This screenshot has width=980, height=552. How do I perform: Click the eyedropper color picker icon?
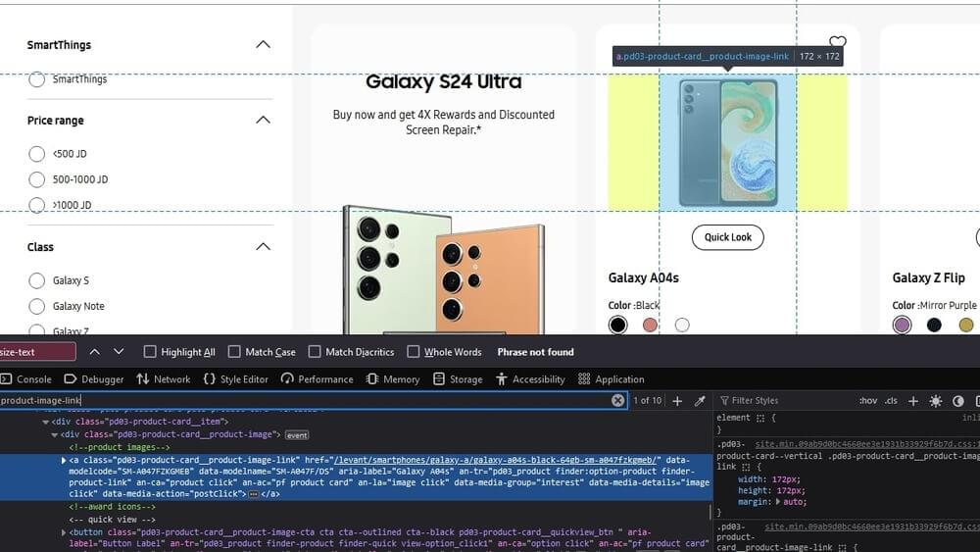(x=700, y=401)
